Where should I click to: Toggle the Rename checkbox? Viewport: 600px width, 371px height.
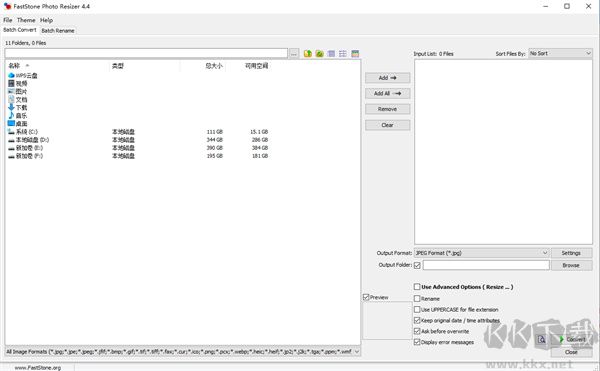(x=417, y=298)
